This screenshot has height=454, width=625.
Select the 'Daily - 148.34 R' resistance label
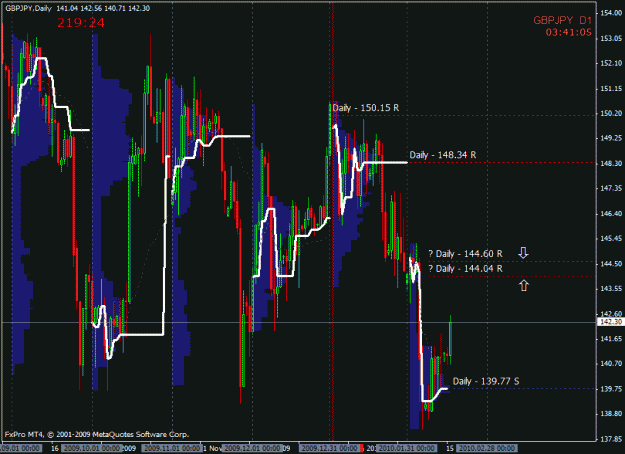(442, 155)
